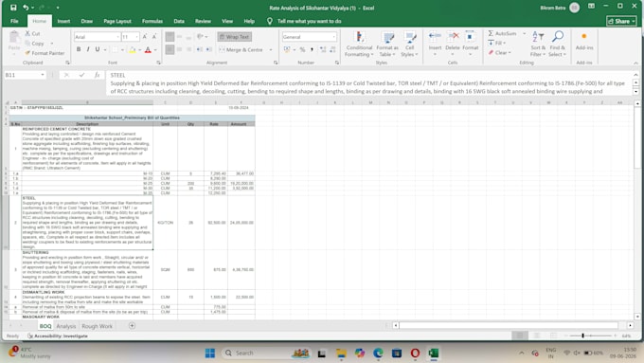Open the fill colour picker arrow
This screenshot has width=644, height=363.
[x=139, y=50]
